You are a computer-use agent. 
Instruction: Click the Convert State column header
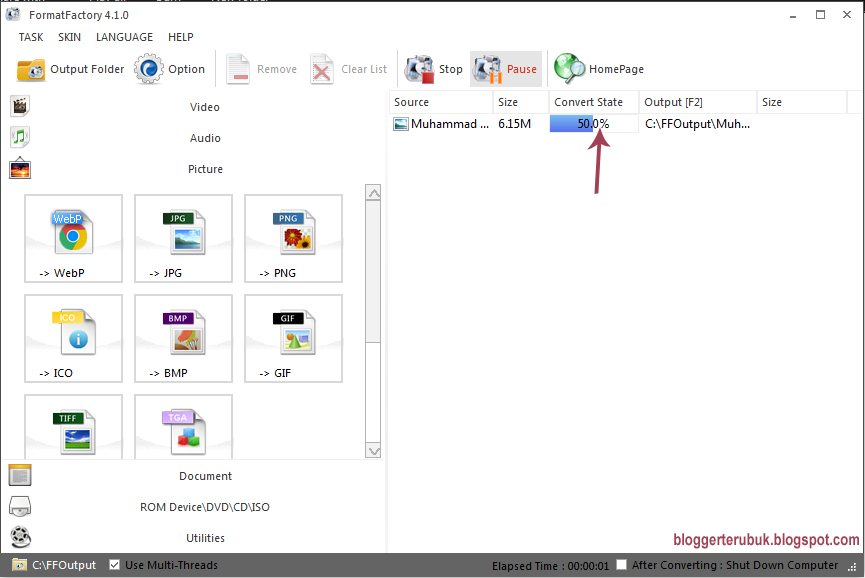pyautogui.click(x=594, y=102)
